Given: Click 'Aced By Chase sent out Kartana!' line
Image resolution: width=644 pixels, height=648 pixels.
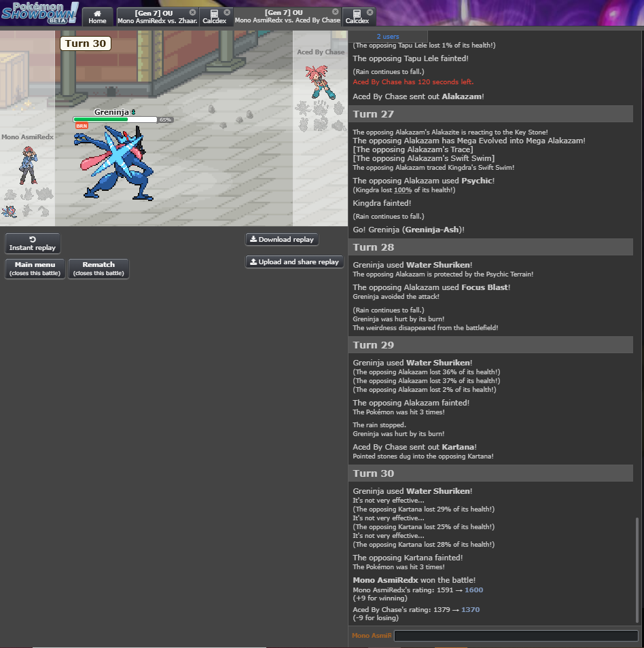Looking at the screenshot, I should coord(414,447).
